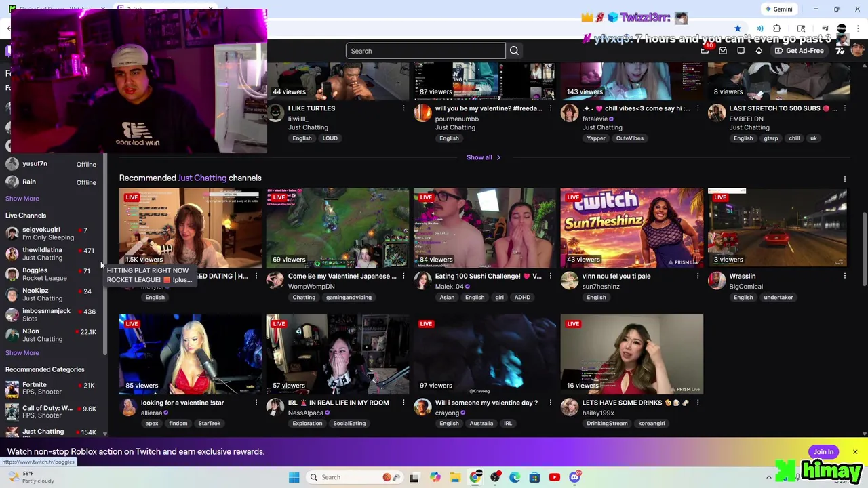868x488 pixels.
Task: Click Join In button on Roblox banner
Action: [x=823, y=452]
